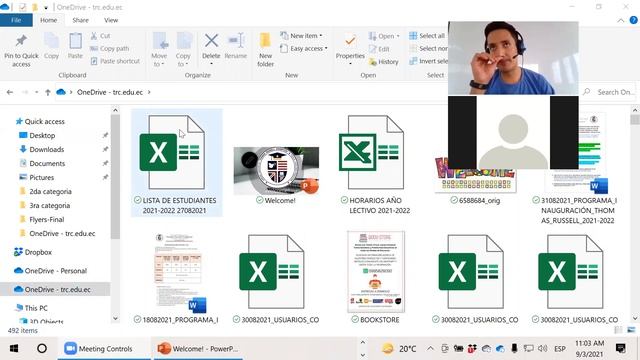The height and width of the screenshot is (360, 640).
Task: Click the Cortana circle on taskbar
Action: click(x=42, y=349)
